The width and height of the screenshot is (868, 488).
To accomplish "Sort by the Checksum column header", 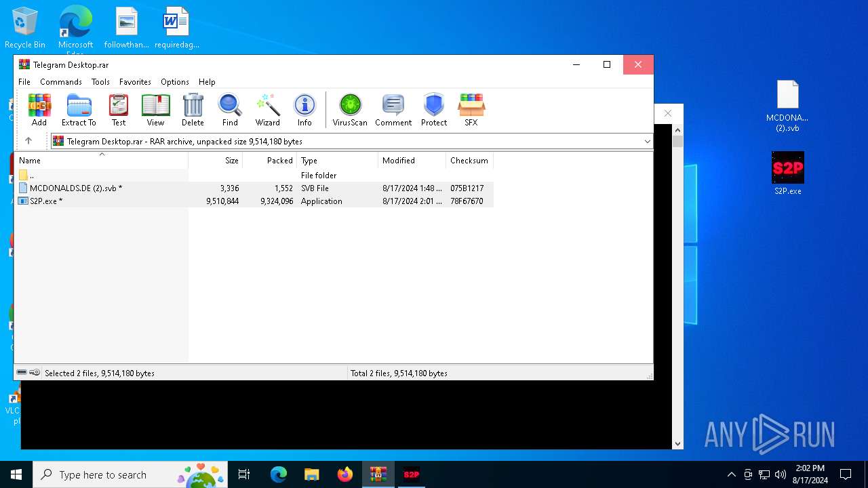I will (x=469, y=161).
